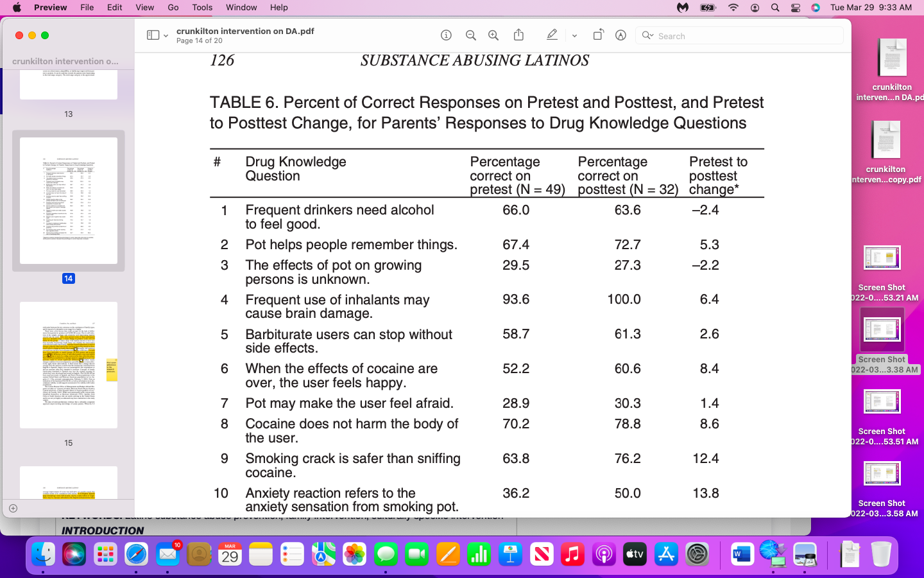Zoom in using the magnifier plus icon

tap(493, 35)
